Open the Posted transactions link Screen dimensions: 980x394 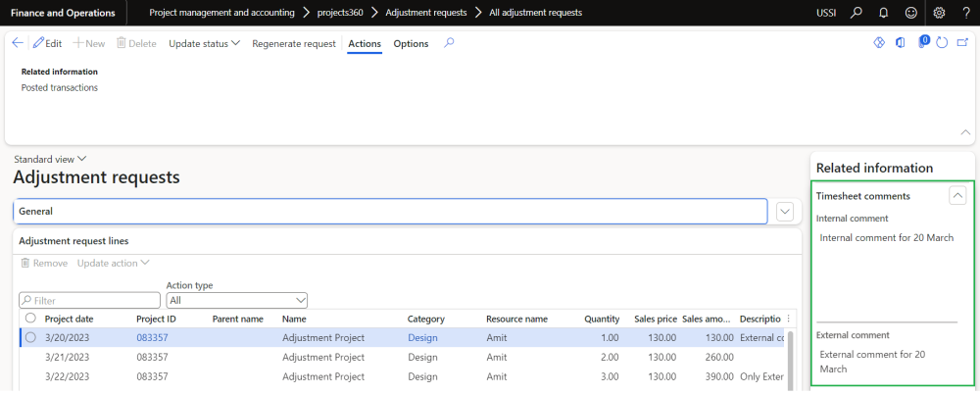pyautogui.click(x=60, y=87)
